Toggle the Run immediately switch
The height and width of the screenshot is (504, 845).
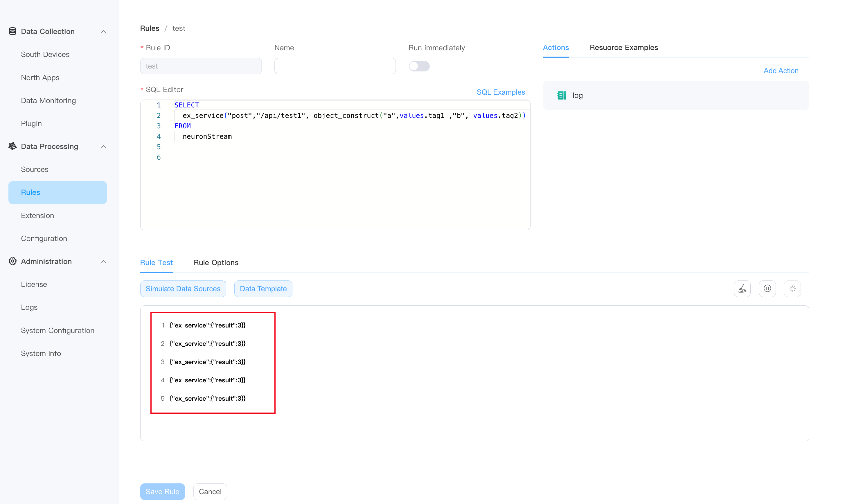coord(419,66)
